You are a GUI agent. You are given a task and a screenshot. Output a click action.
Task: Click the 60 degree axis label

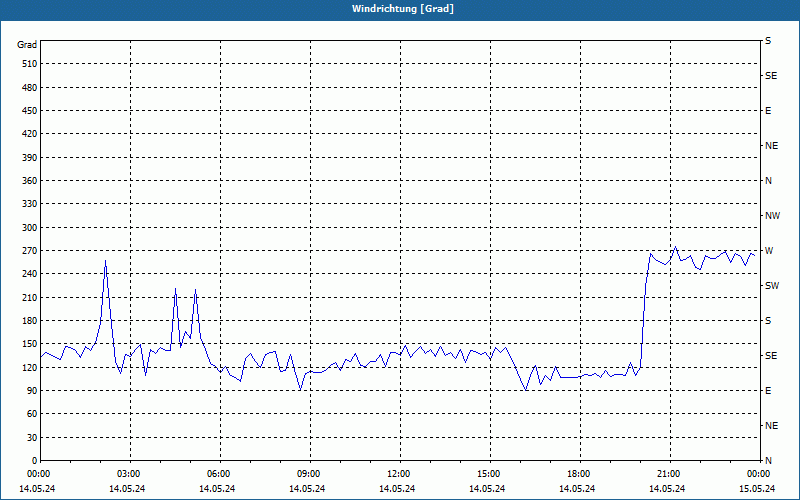pyautogui.click(x=32, y=414)
